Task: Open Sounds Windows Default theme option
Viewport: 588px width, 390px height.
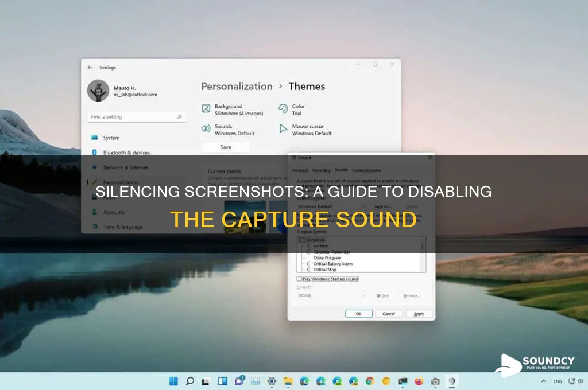Action: (228, 130)
